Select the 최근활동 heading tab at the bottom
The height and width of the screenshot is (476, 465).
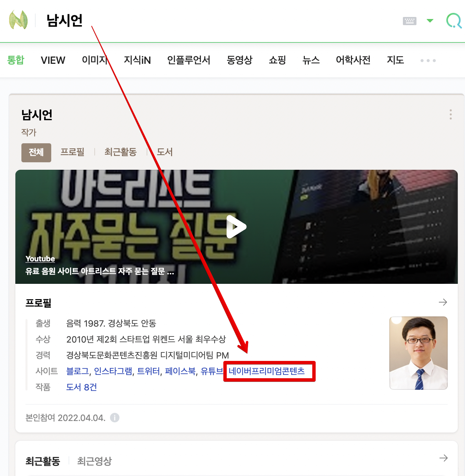(43, 461)
